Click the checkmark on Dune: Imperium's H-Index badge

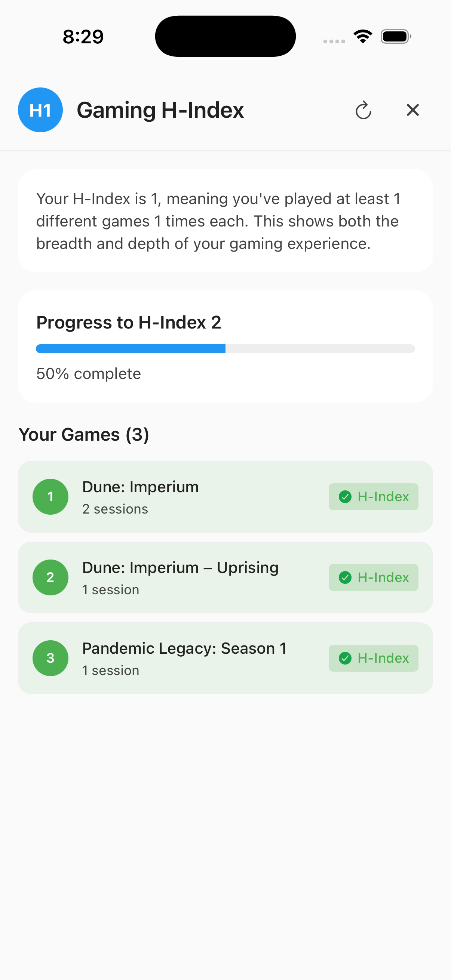345,496
